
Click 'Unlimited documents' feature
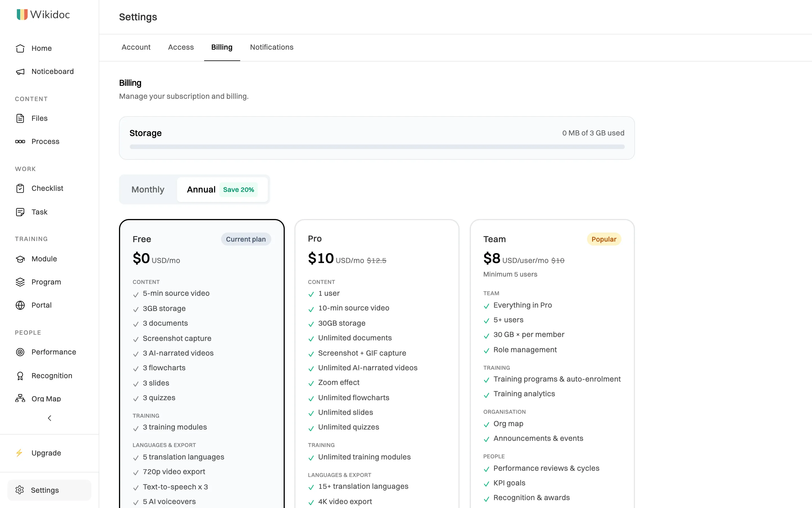[x=355, y=338]
